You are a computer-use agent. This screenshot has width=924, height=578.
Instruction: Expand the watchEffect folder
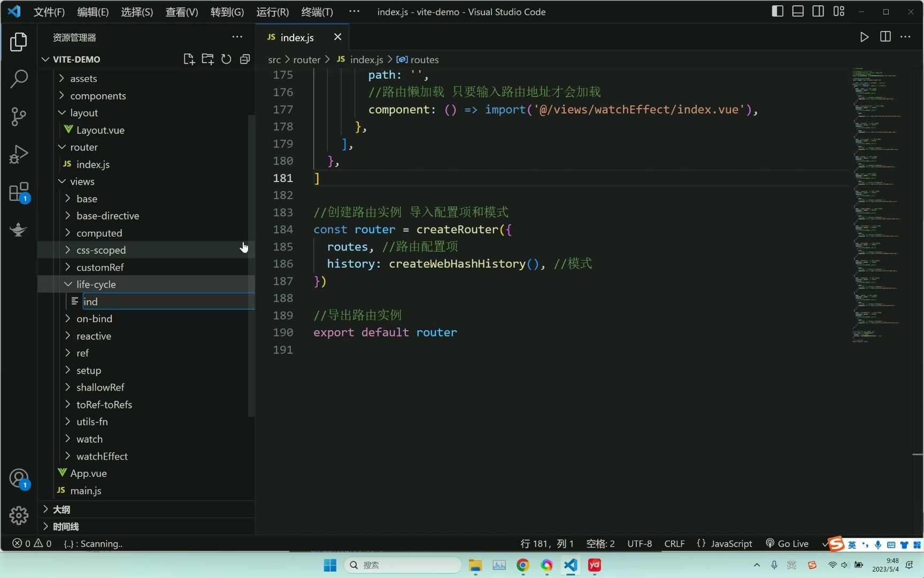(146, 457)
